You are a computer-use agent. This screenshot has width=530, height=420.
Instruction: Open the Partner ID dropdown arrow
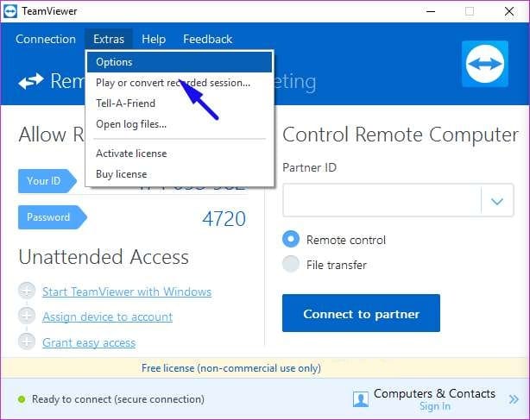(x=497, y=201)
